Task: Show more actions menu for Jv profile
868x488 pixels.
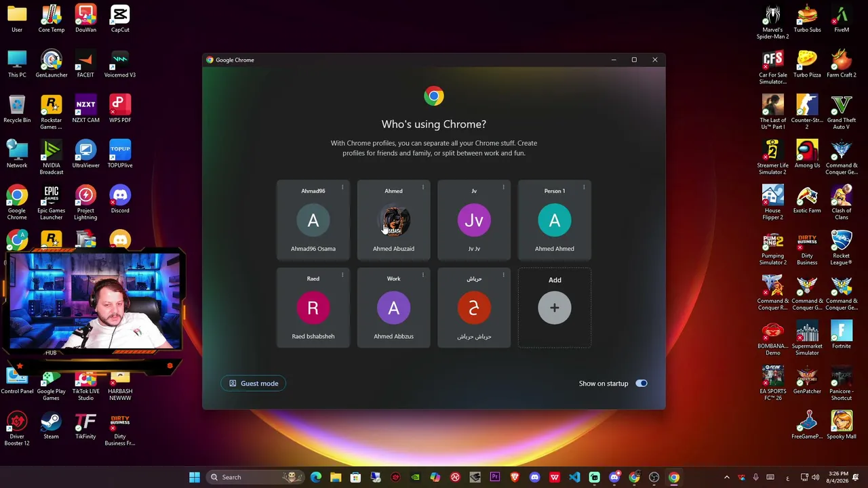Action: click(504, 188)
